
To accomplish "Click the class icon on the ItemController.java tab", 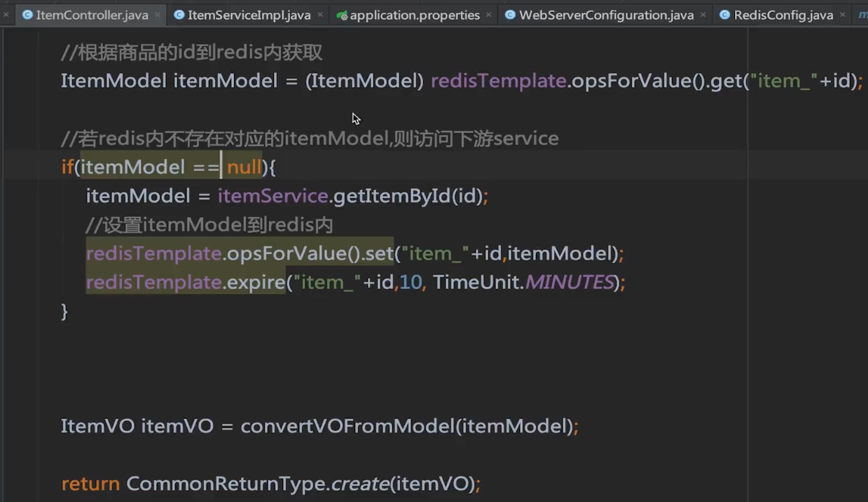I will click(x=27, y=15).
